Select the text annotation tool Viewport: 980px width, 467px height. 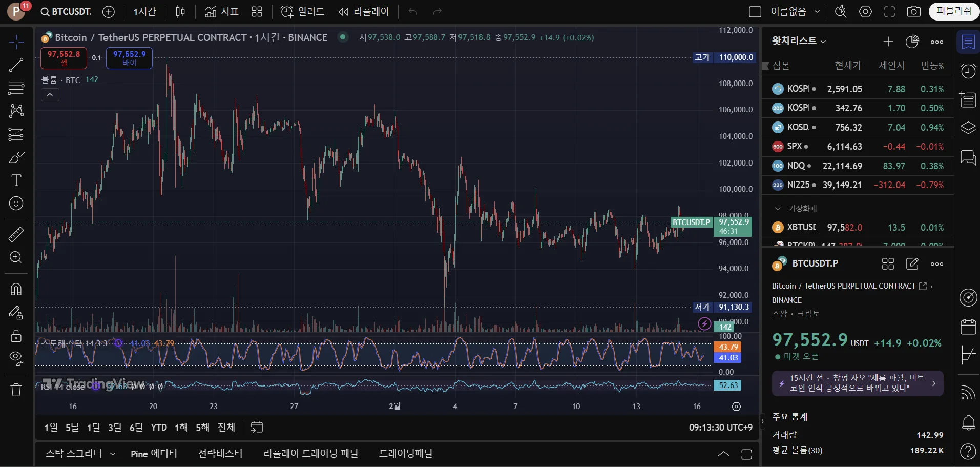coord(16,180)
